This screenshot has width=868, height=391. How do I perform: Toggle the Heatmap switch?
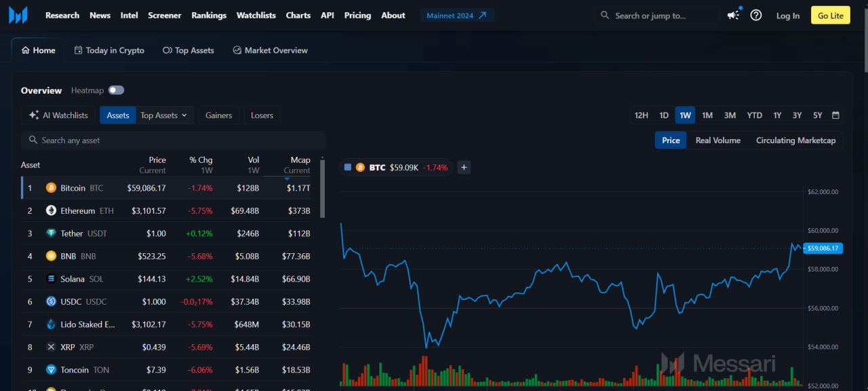(x=116, y=90)
